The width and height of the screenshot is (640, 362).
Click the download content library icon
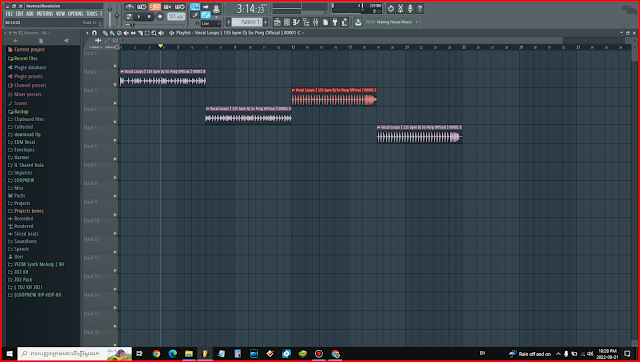click(x=358, y=22)
